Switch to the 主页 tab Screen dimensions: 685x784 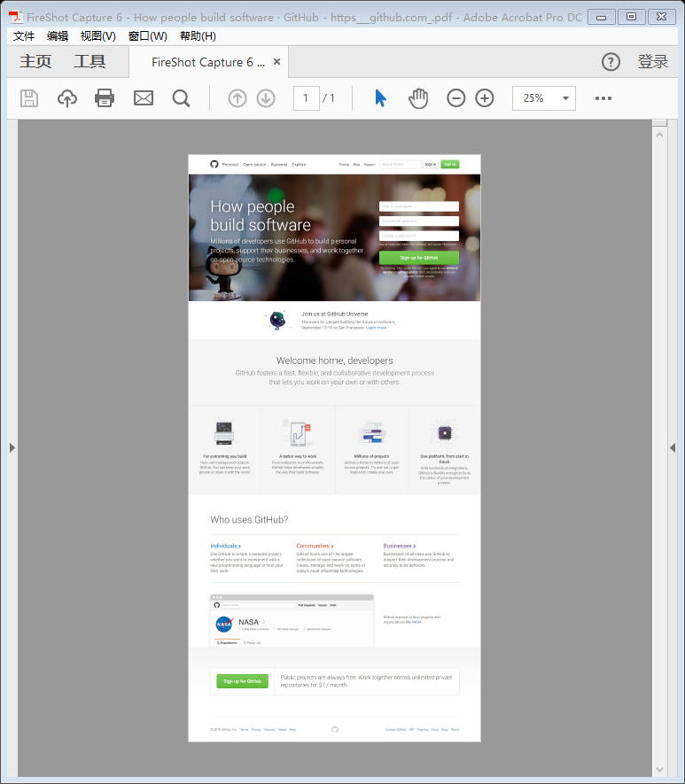click(x=35, y=61)
